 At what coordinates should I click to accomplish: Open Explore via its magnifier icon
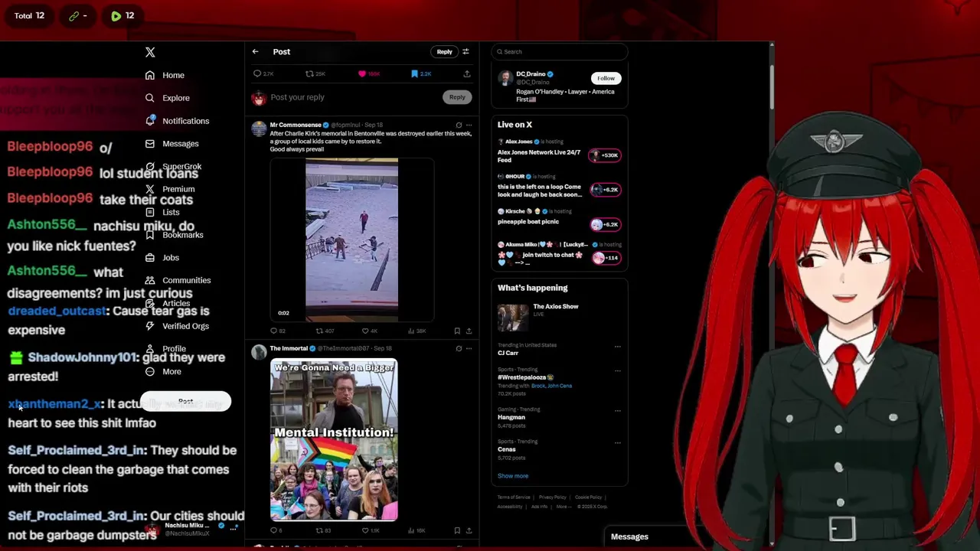point(150,98)
